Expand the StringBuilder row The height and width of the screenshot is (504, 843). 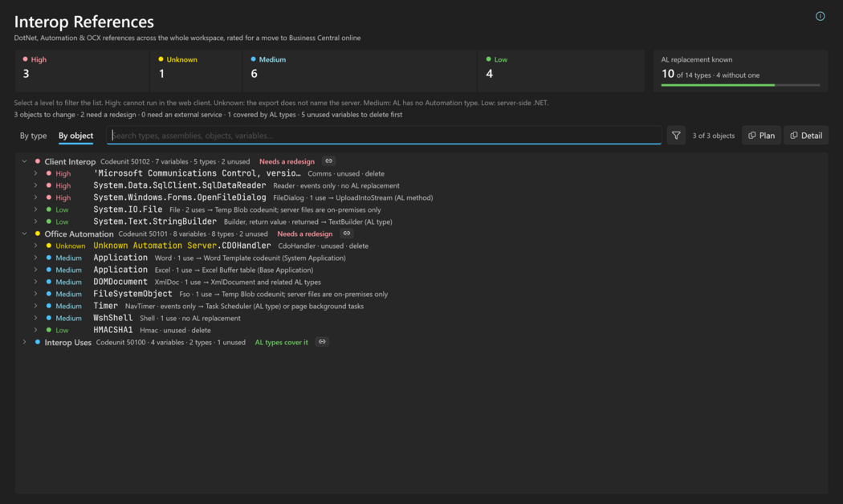[x=35, y=222]
